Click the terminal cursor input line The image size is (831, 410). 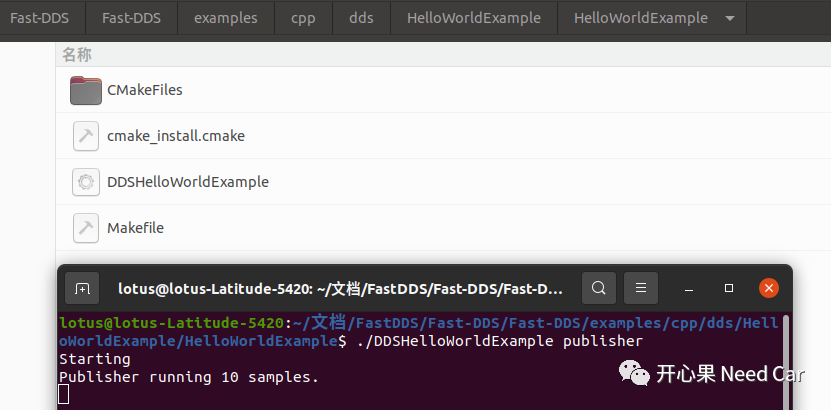click(x=64, y=394)
